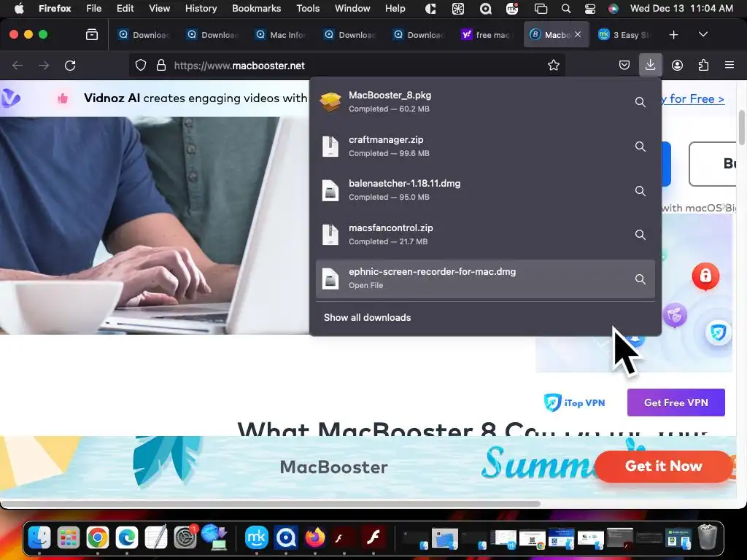This screenshot has width=747, height=560.
Task: Reload the current page
Action: click(x=70, y=65)
